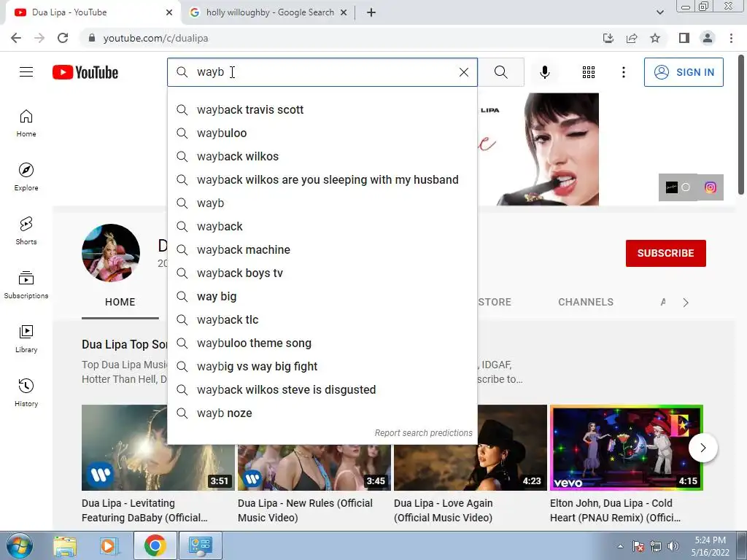Open a new browser tab
This screenshot has width=747, height=560.
[x=371, y=12]
